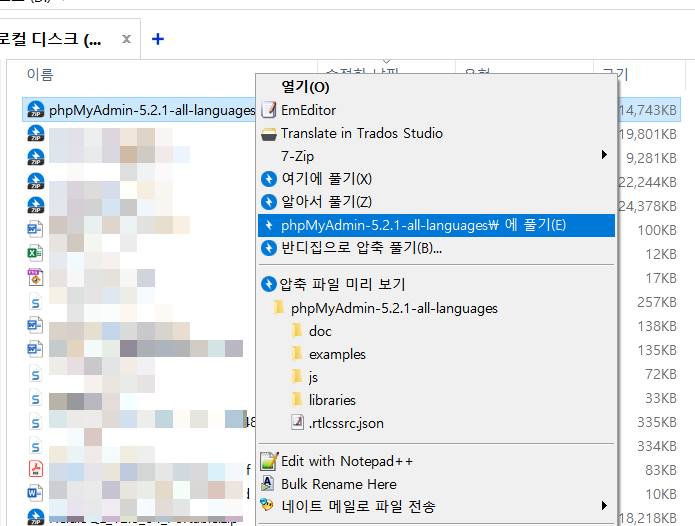Choose 알아서 풀기(Z) smart extract
The height and width of the screenshot is (526, 695).
click(436, 202)
